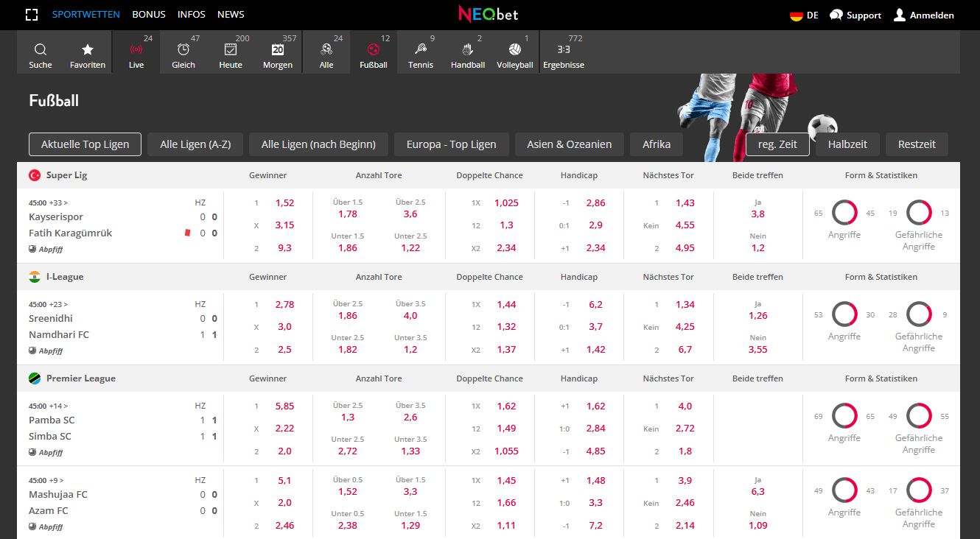Select the Volleyball icon

[x=514, y=49]
